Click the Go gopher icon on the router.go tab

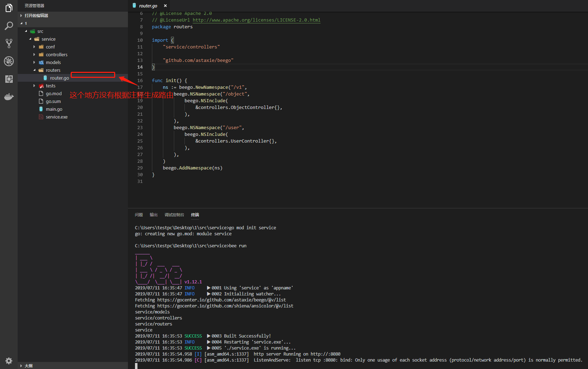point(134,5)
